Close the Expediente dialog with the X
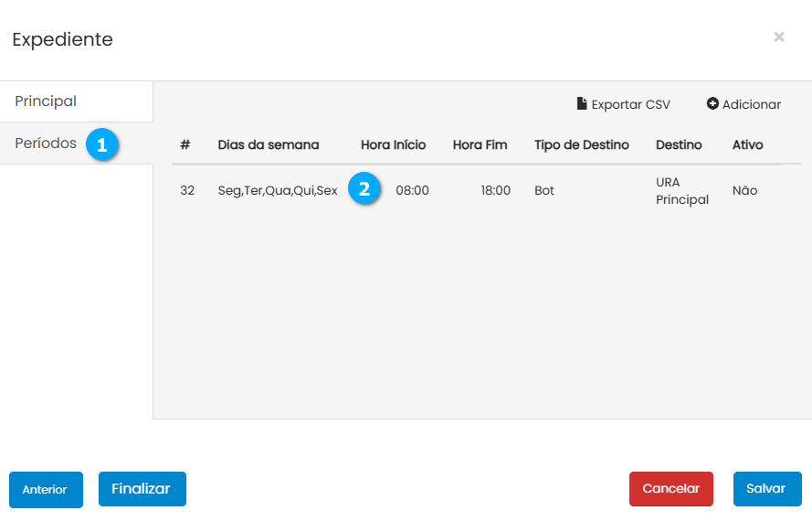This screenshot has width=812, height=521. [x=779, y=37]
